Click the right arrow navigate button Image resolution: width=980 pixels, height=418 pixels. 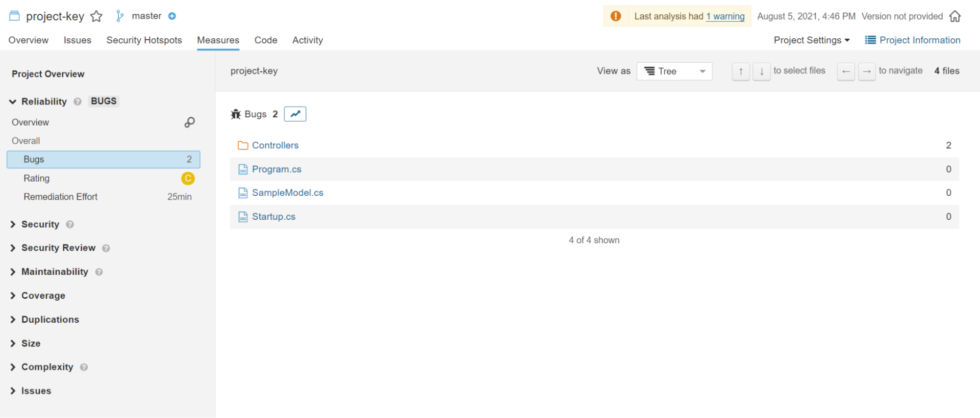pyautogui.click(x=867, y=72)
